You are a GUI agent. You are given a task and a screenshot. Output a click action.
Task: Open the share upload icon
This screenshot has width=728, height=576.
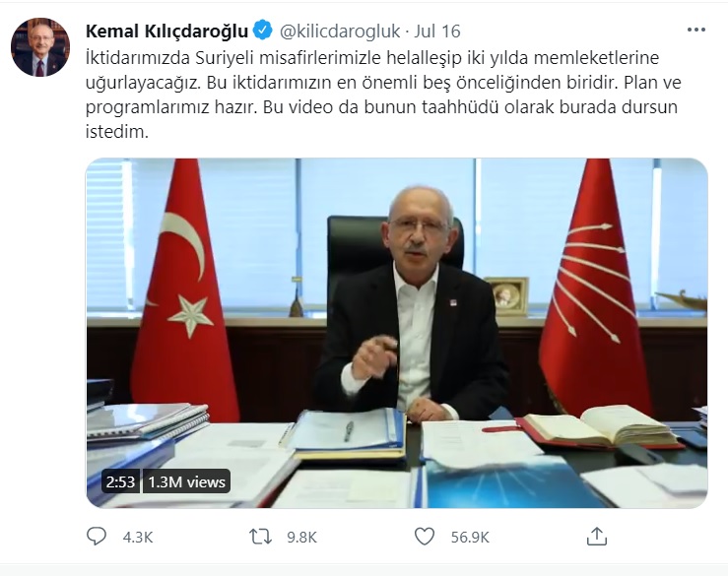pos(597,536)
